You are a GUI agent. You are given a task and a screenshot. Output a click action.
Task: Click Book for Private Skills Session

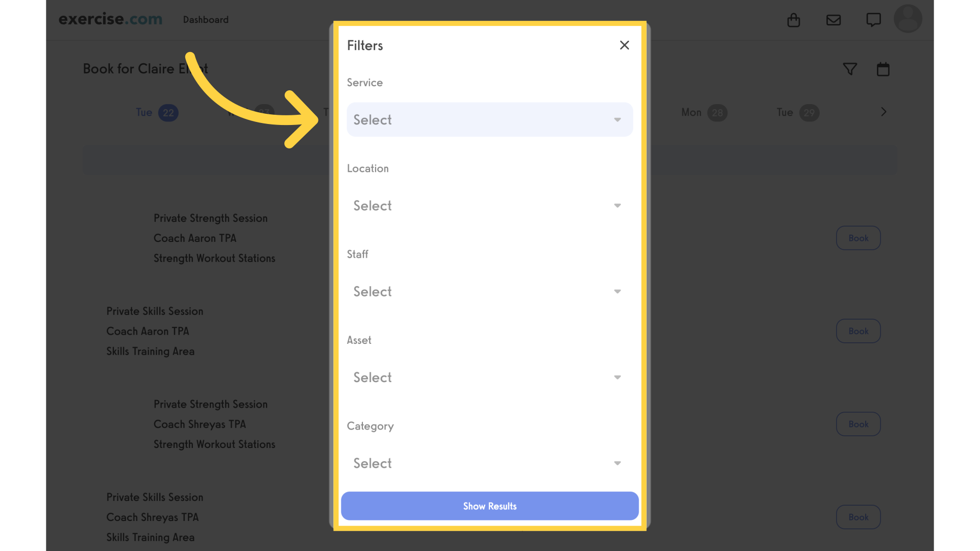click(x=858, y=331)
